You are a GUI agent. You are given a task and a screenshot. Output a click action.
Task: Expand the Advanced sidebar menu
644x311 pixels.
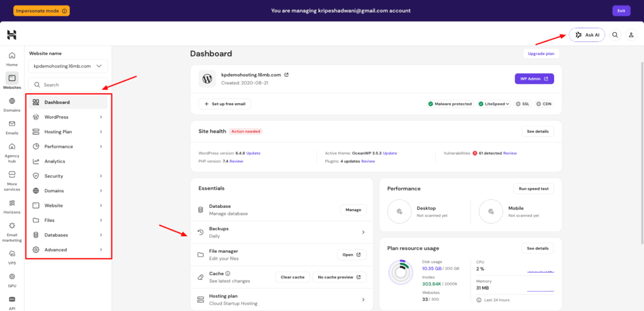[x=68, y=250]
